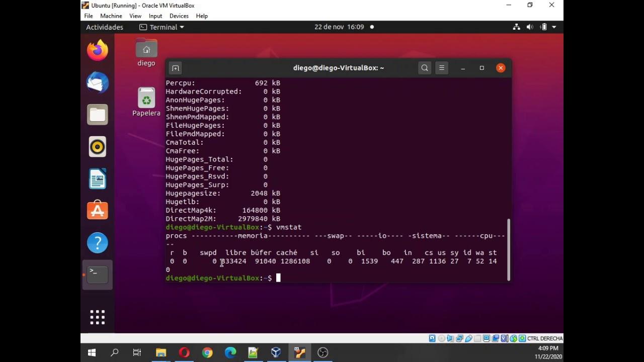Screen dimensions: 644x362
Task: Click Actividades in the top bar
Action: [x=104, y=27]
